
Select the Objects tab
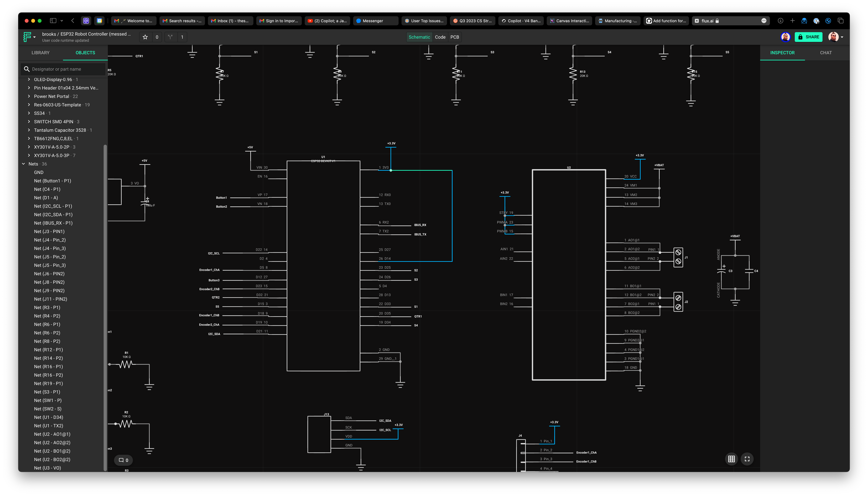point(85,53)
